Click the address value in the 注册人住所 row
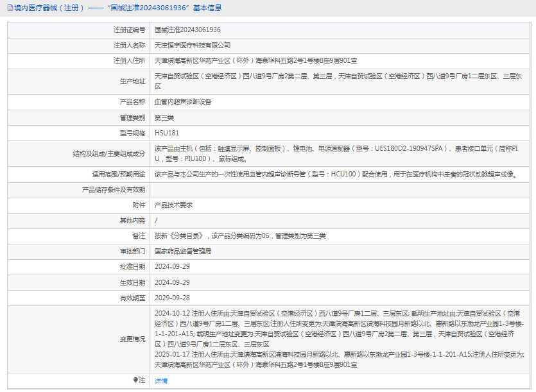The width and height of the screenshot is (536, 392). (x=255, y=61)
